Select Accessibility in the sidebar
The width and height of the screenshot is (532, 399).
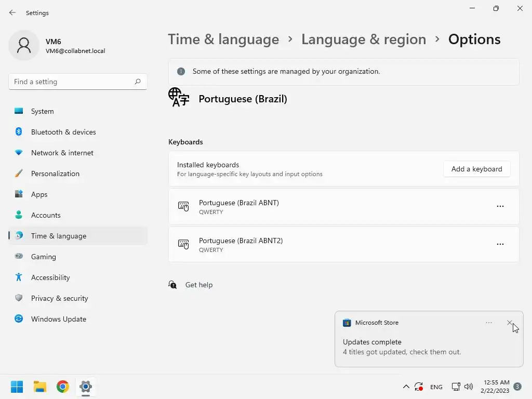(x=50, y=277)
